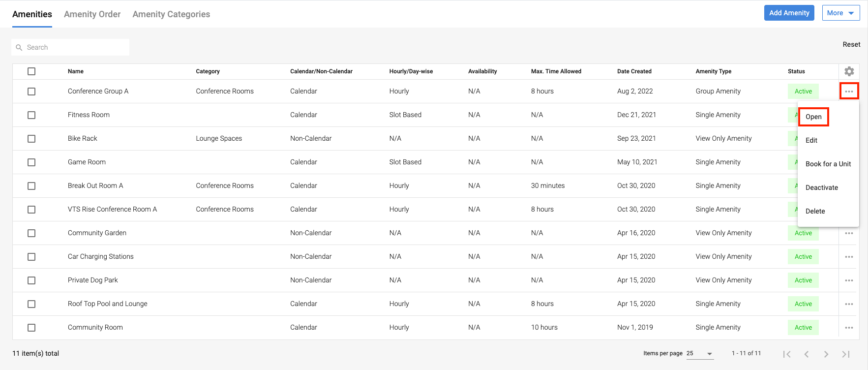Open row actions for Car Charging Stations
This screenshot has width=868, height=370.
(849, 257)
